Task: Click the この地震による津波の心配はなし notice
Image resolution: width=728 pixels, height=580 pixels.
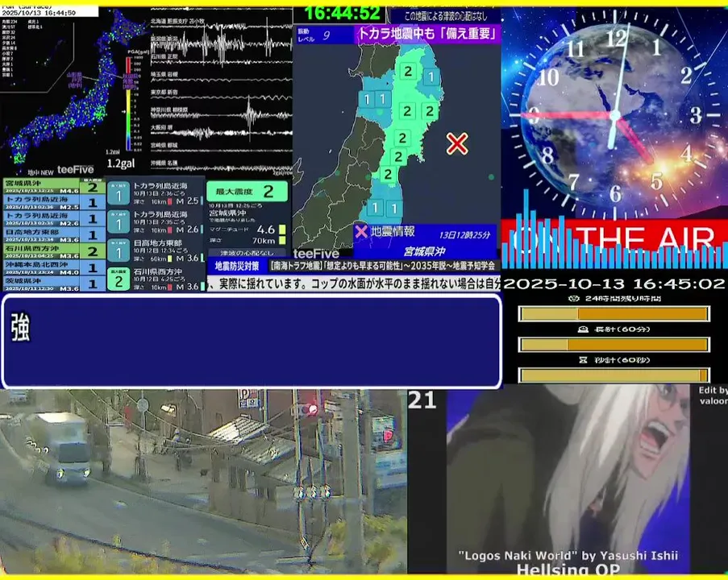Action: [446, 16]
